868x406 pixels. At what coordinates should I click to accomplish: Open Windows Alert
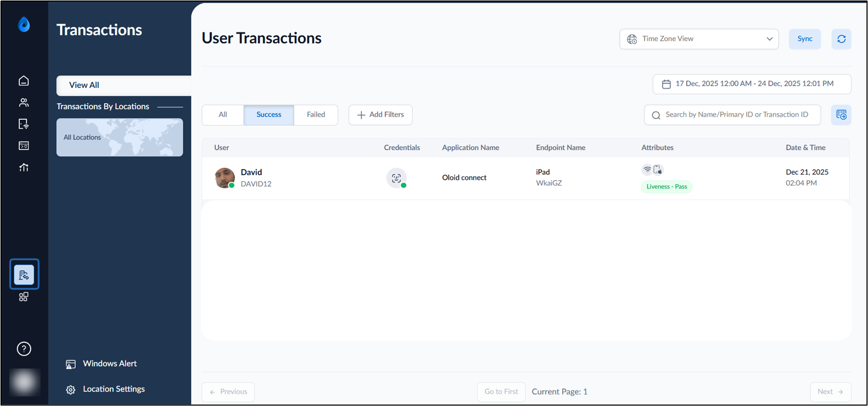coord(102,364)
